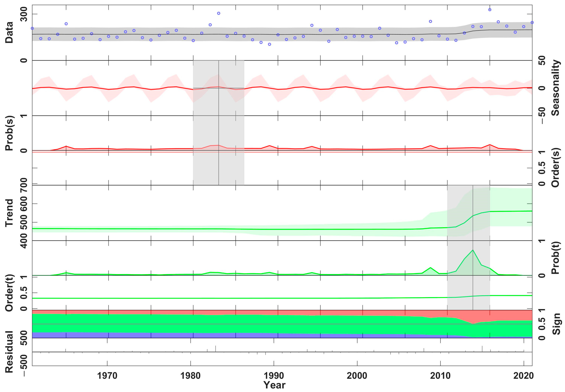Viewport: 565px width, 392px height.
Task: Click the 2020 tick label on Year axis
Action: 523,376
